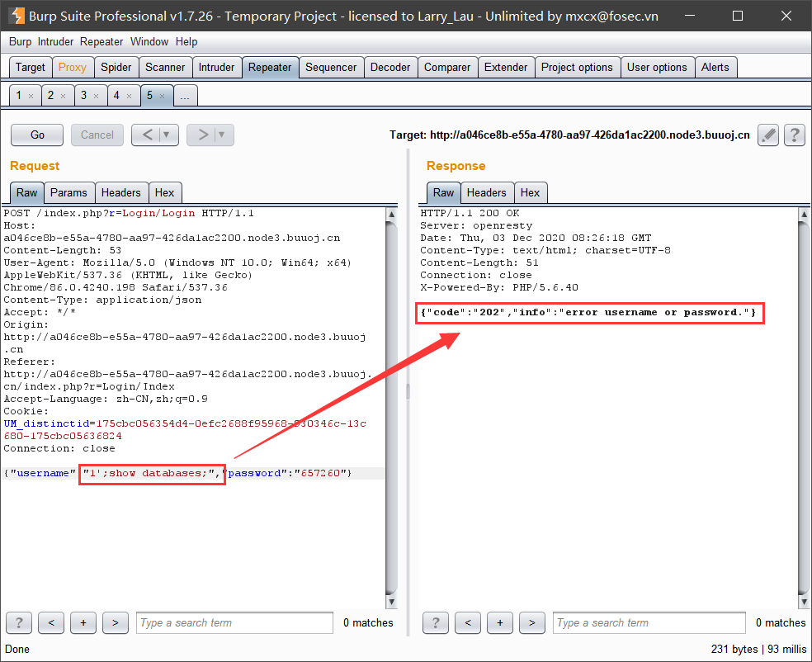812x662 pixels.
Task: Open the Alerts tab
Action: coord(715,68)
